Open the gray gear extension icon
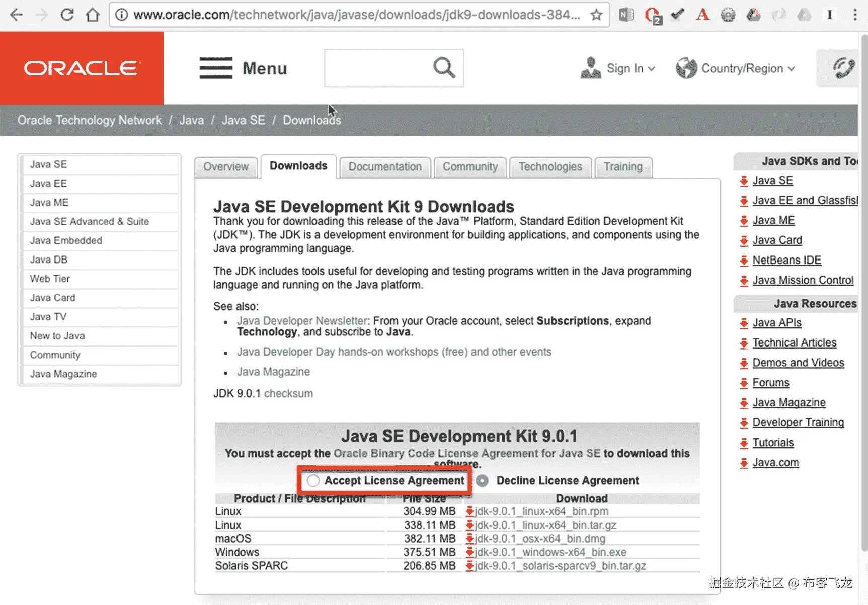The image size is (868, 605). tap(728, 15)
